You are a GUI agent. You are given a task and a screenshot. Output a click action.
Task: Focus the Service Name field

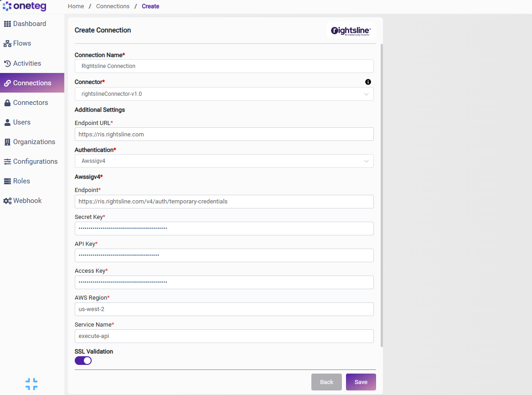224,336
